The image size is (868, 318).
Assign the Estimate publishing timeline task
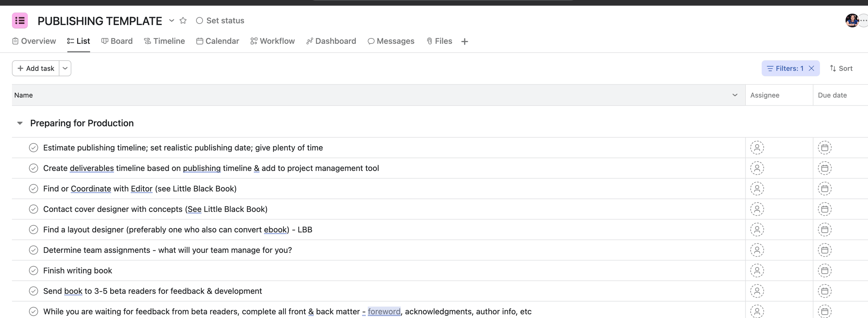coord(757,148)
